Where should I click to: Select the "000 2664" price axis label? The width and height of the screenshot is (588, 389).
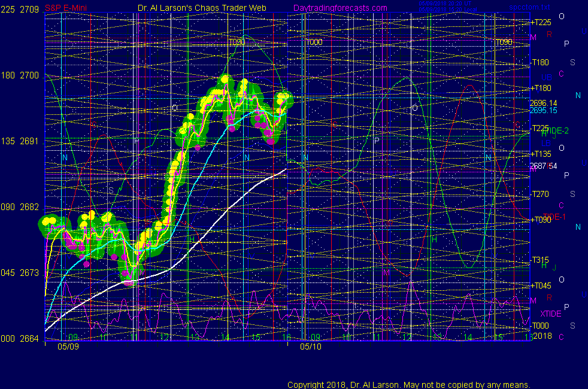pyautogui.click(x=20, y=339)
